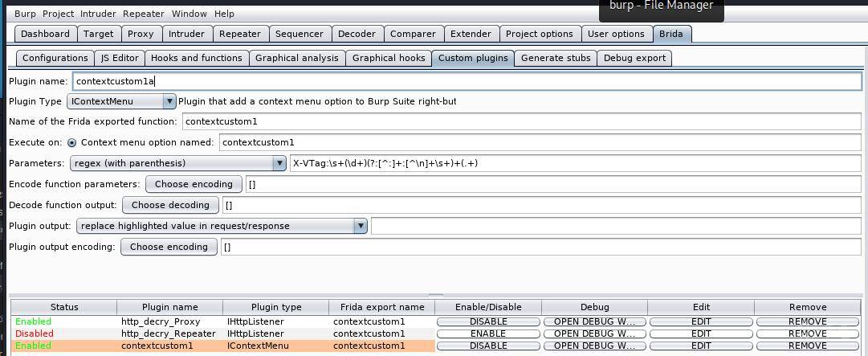Open the Parameters regex dropdown
The height and width of the screenshot is (356, 868).
click(177, 163)
